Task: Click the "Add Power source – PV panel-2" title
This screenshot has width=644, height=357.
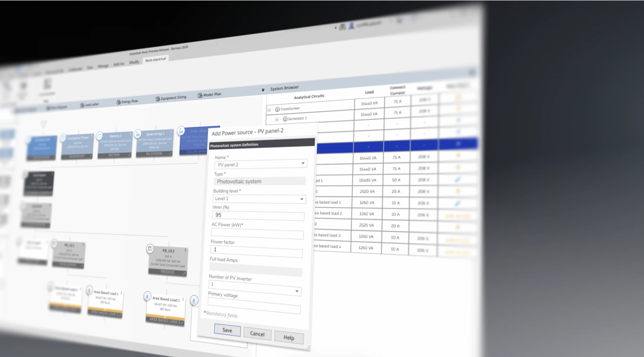Action: coord(248,132)
